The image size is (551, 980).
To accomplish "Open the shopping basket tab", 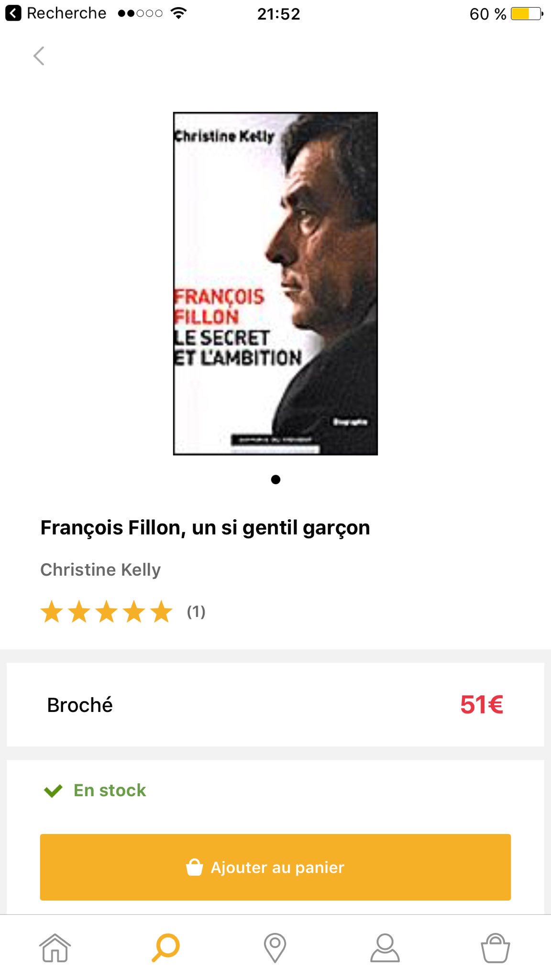I will tap(496, 947).
